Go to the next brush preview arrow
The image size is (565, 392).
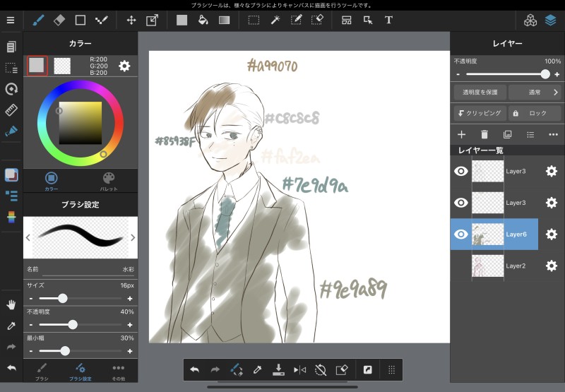click(x=133, y=237)
